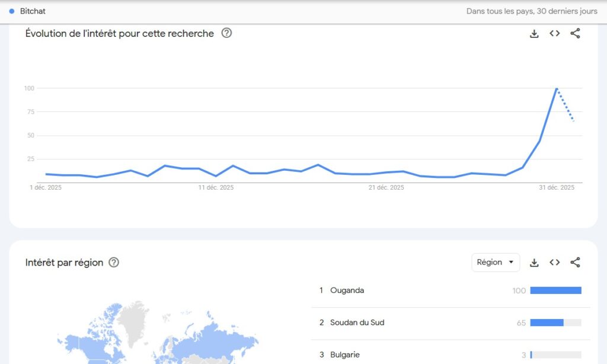
Task: Click Ouganda's blue interest bar
Action: (555, 290)
